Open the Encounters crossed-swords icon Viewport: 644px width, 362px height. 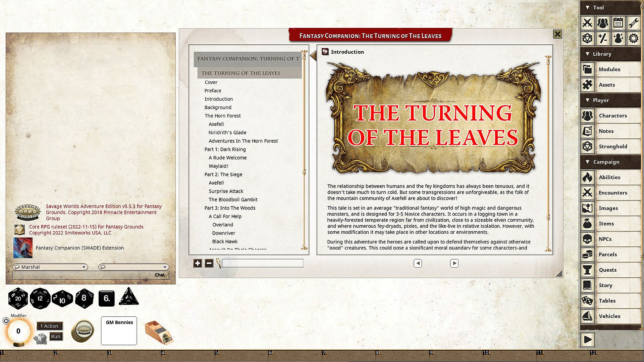click(587, 193)
